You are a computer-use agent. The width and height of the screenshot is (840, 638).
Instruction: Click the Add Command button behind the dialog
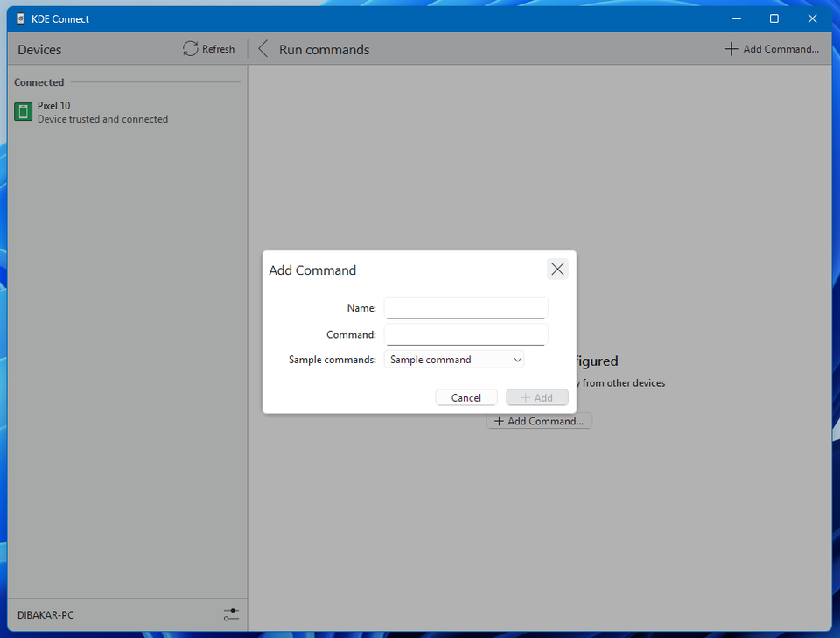[x=539, y=421]
